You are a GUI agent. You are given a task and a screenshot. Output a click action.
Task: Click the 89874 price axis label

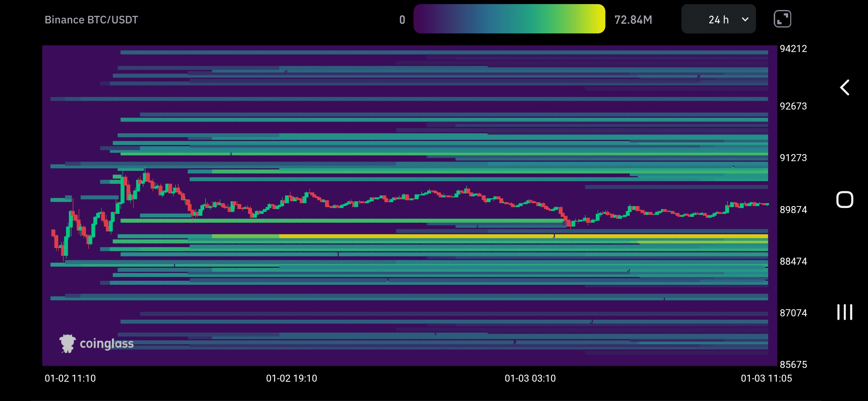(793, 210)
